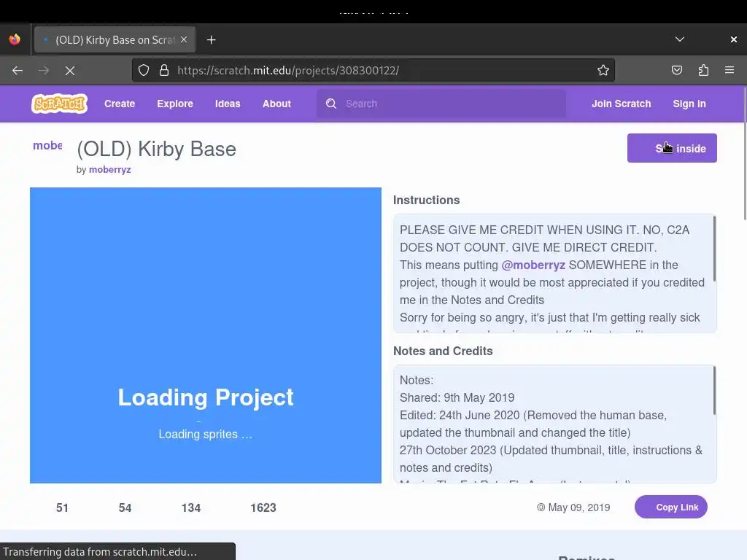
Task: Go to Scratch home via logo
Action: [59, 104]
